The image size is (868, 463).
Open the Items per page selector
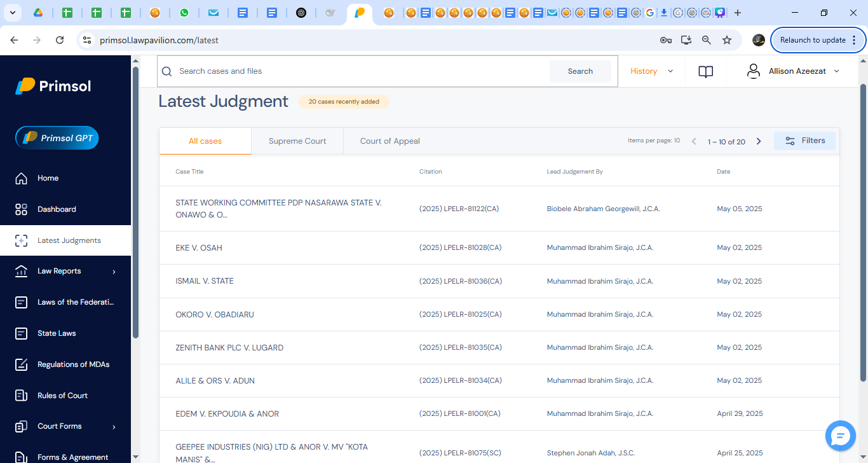pos(654,141)
